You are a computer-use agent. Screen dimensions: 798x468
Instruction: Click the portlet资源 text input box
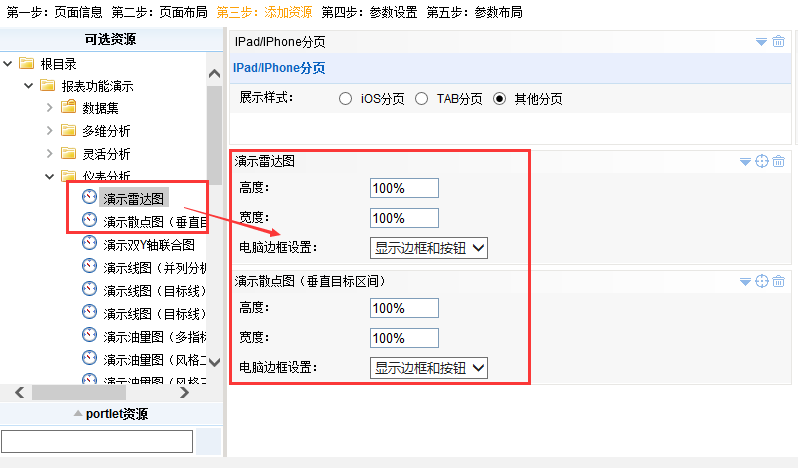97,442
